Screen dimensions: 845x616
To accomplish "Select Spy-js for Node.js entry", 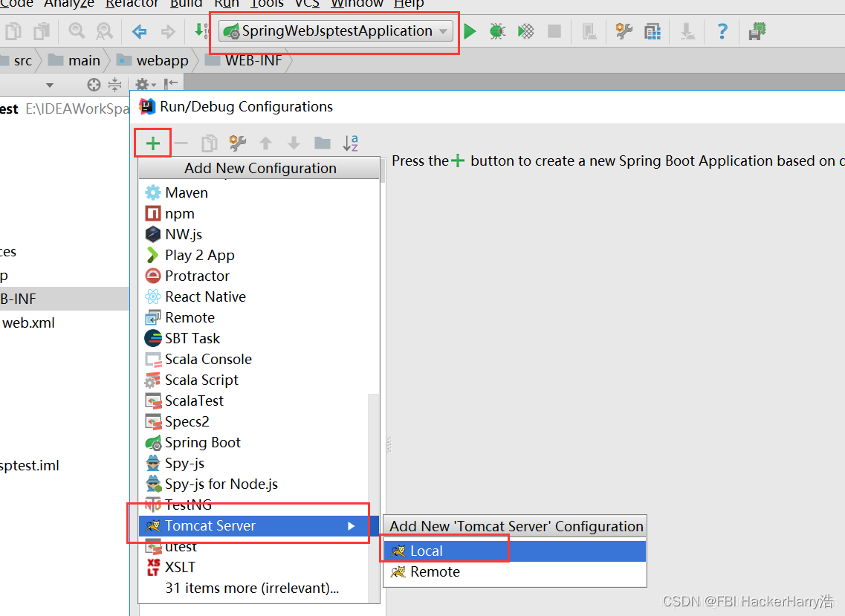I will pos(254,484).
